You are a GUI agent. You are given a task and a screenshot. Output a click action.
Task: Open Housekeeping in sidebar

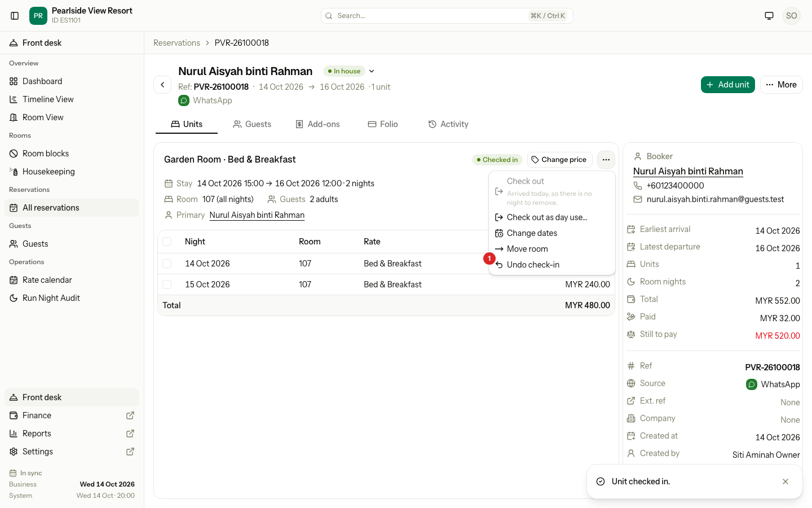[x=72, y=172]
